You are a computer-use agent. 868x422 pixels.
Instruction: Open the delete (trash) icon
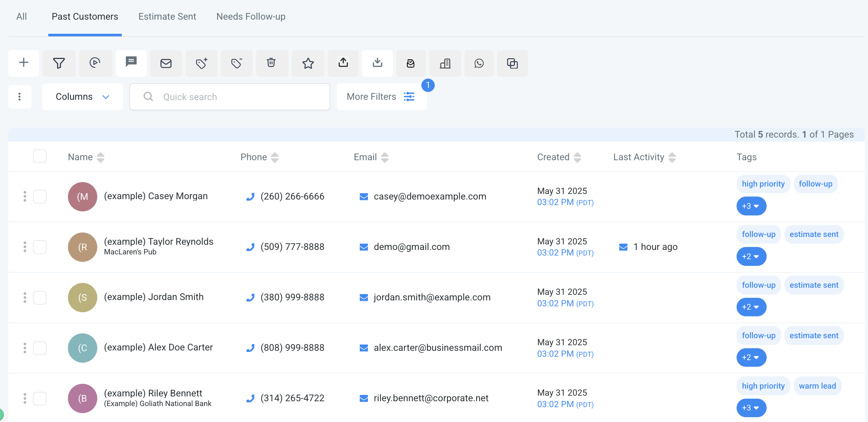click(272, 63)
